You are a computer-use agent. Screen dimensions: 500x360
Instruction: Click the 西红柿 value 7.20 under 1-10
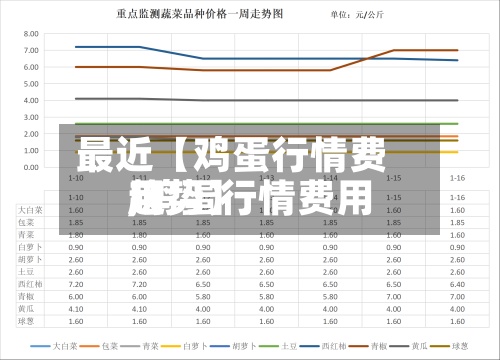[76, 284]
